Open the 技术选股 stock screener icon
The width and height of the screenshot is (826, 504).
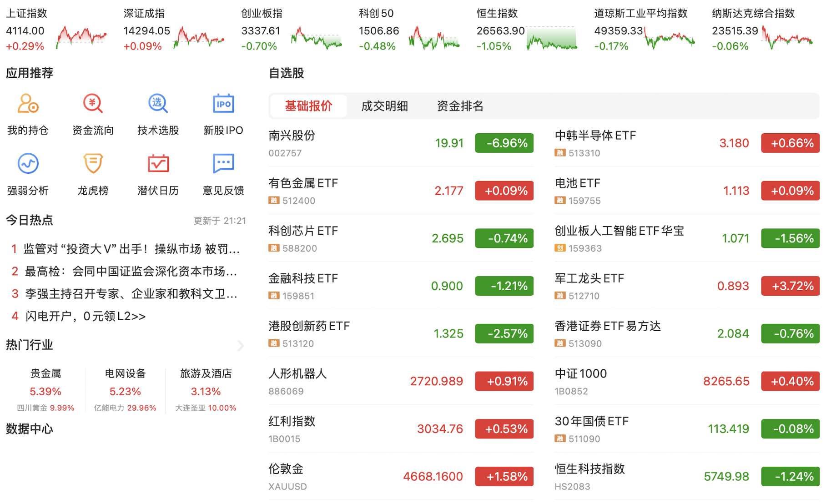(158, 104)
